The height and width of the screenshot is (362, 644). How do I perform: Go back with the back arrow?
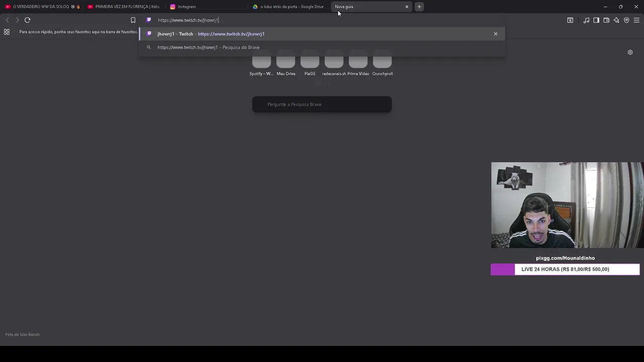[x=7, y=20]
